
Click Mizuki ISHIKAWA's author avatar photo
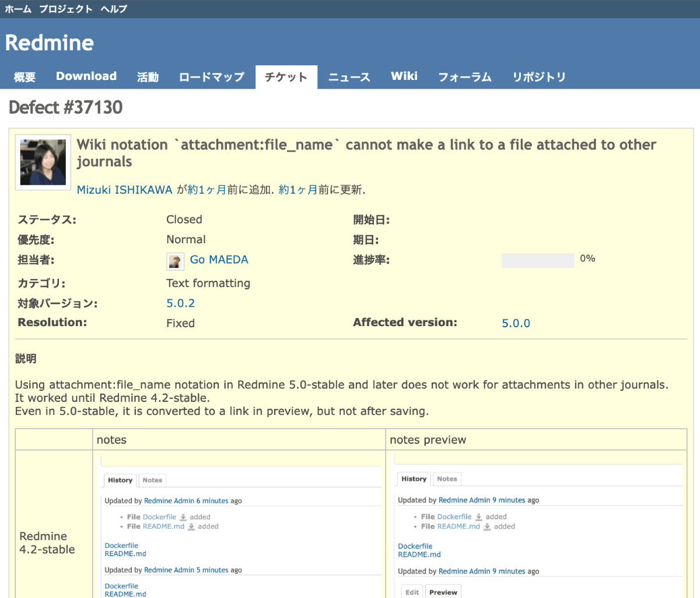tap(43, 162)
